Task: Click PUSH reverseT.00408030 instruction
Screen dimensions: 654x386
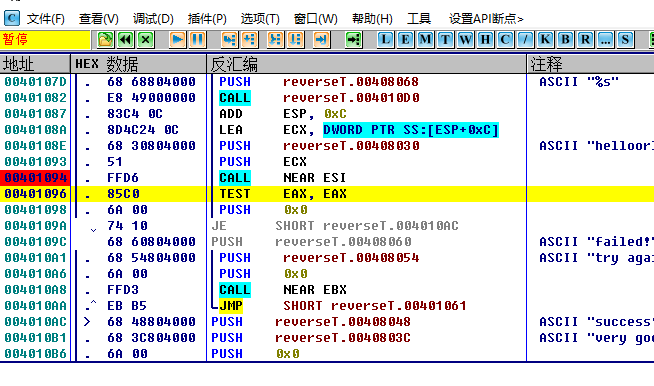Action: pos(319,146)
